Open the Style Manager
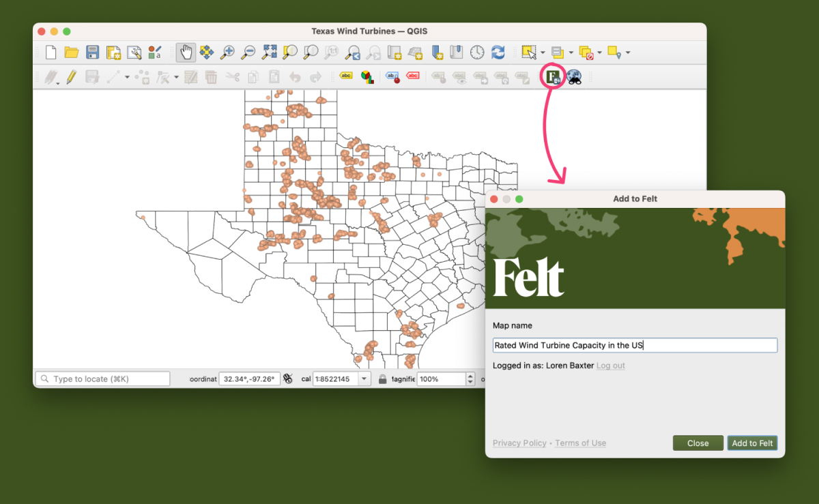The height and width of the screenshot is (504, 819). (154, 52)
